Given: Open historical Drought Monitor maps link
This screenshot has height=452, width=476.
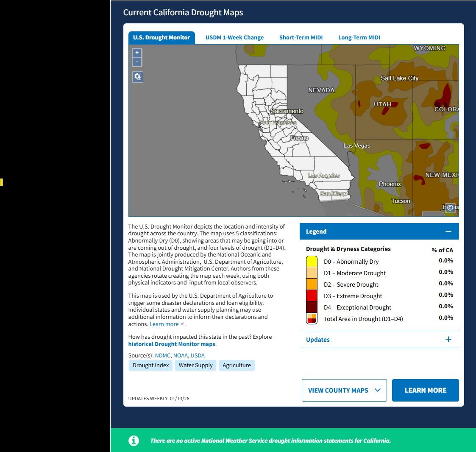Looking at the screenshot, I should (x=172, y=344).
